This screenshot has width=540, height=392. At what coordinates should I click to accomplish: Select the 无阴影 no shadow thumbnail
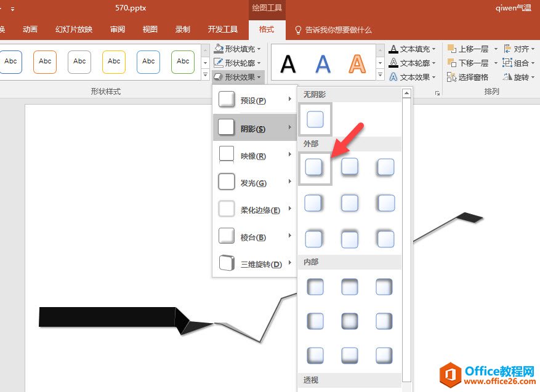point(315,119)
